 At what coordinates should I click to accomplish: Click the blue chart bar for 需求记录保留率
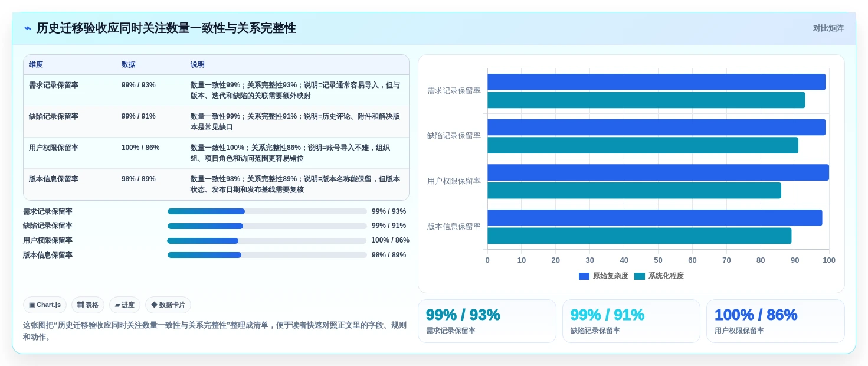click(657, 82)
